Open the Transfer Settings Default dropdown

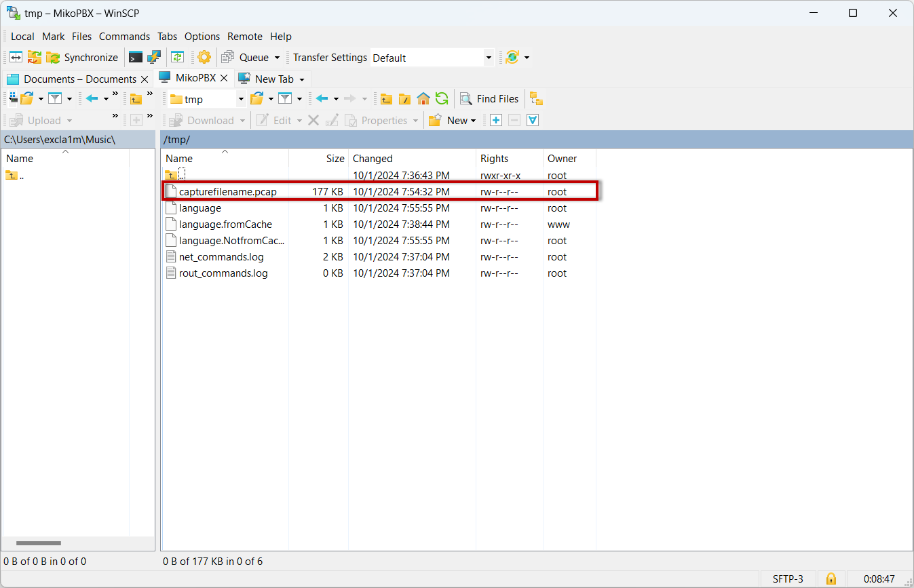click(x=488, y=58)
